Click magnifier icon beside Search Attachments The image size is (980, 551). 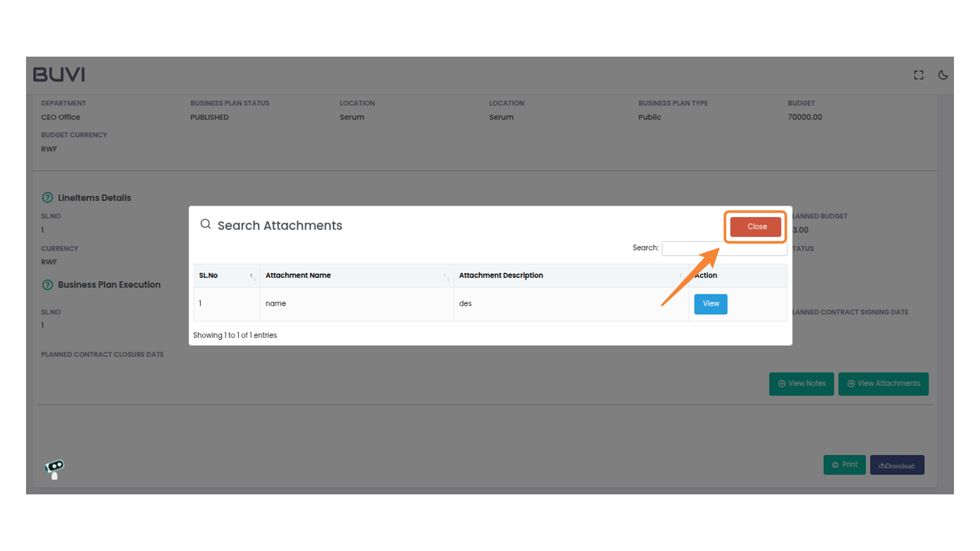point(206,224)
